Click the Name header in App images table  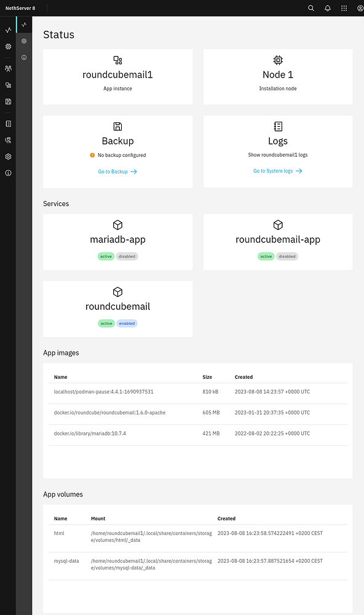(60, 377)
